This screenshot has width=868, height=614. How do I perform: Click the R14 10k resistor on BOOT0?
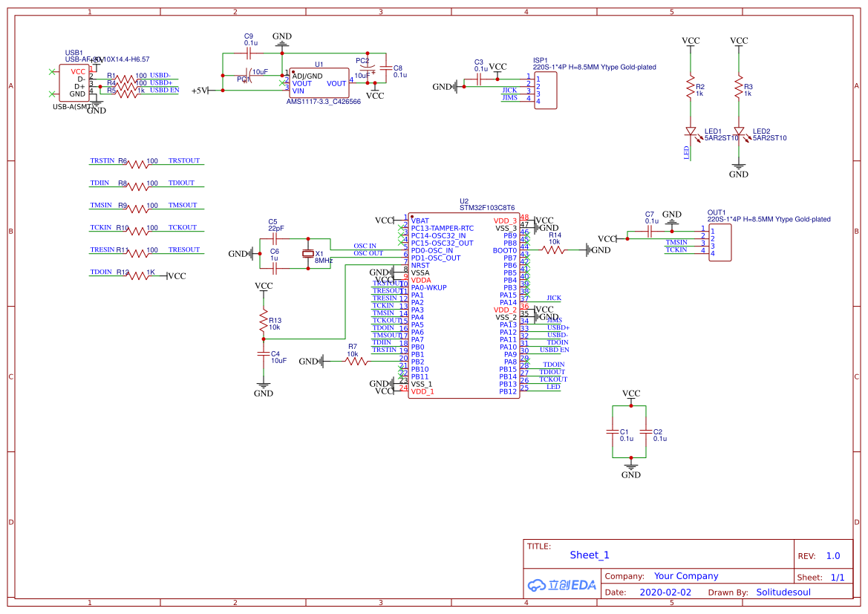point(553,251)
